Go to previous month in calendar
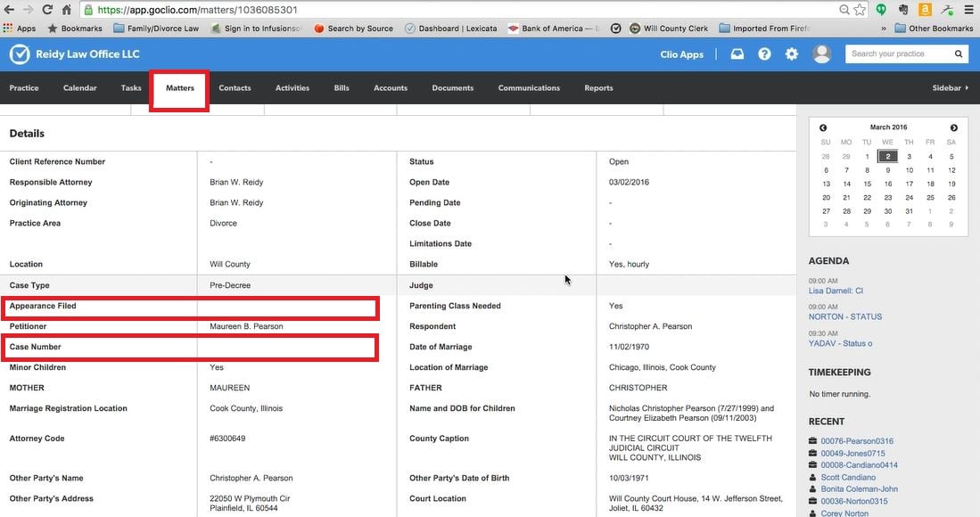This screenshot has height=517, width=980. point(823,128)
